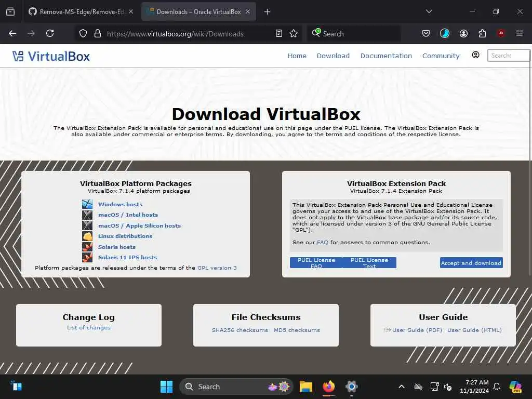Screen dimensions: 532x399
Task: Open the List of changes link
Action: coord(88,327)
